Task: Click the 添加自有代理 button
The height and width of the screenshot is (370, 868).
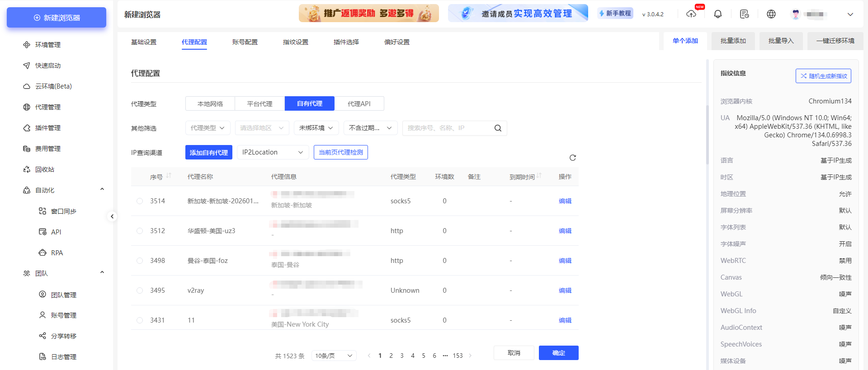Action: [x=209, y=152]
